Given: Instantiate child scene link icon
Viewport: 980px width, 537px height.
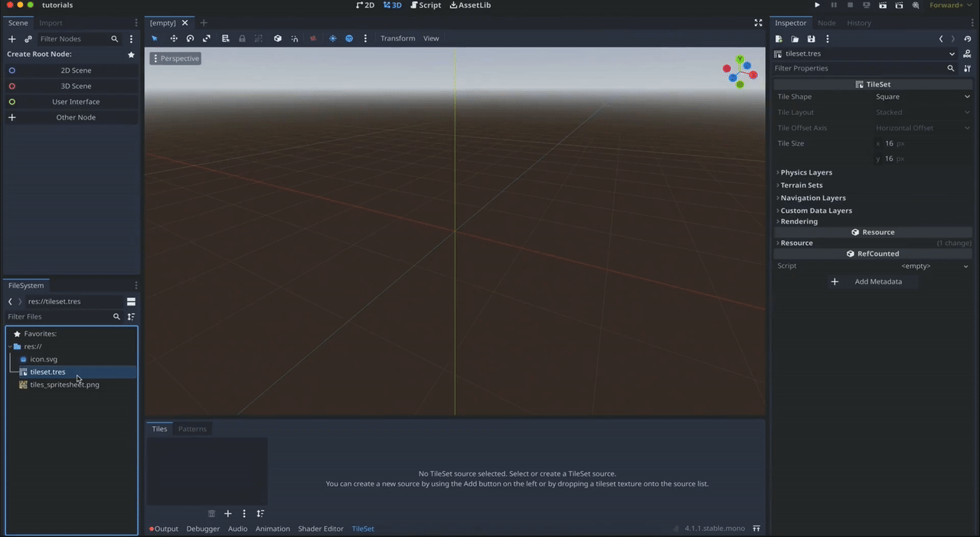Looking at the screenshot, I should tap(28, 39).
